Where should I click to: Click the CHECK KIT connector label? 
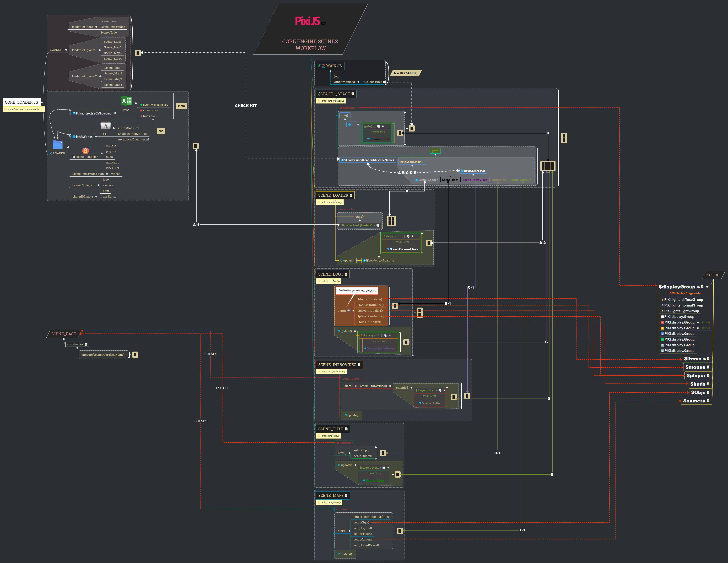point(246,106)
